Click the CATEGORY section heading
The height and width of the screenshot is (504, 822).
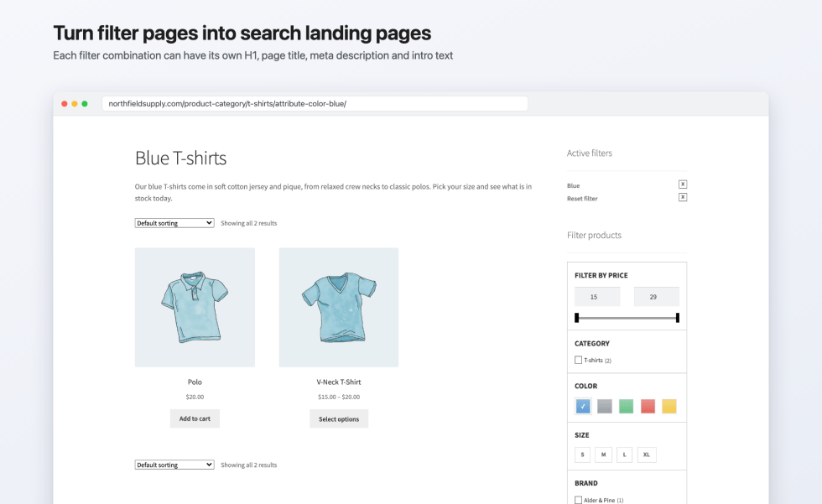[592, 343]
